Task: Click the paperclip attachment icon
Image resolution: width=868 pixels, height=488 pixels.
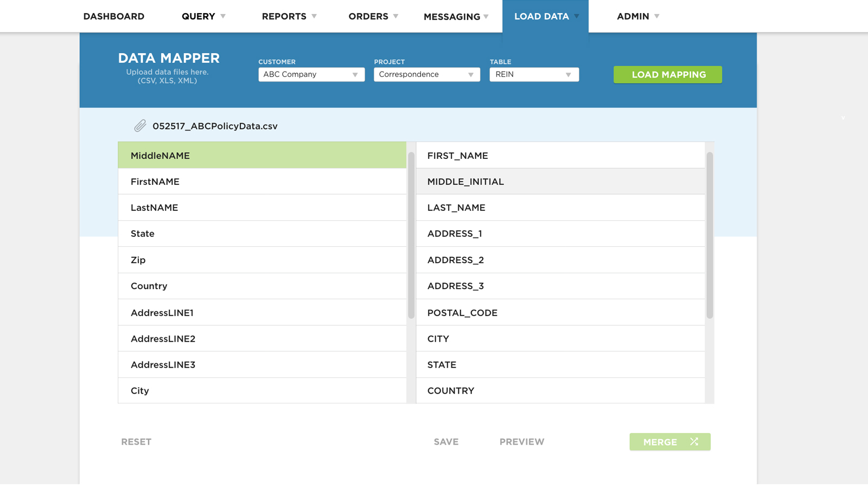Action: click(140, 126)
